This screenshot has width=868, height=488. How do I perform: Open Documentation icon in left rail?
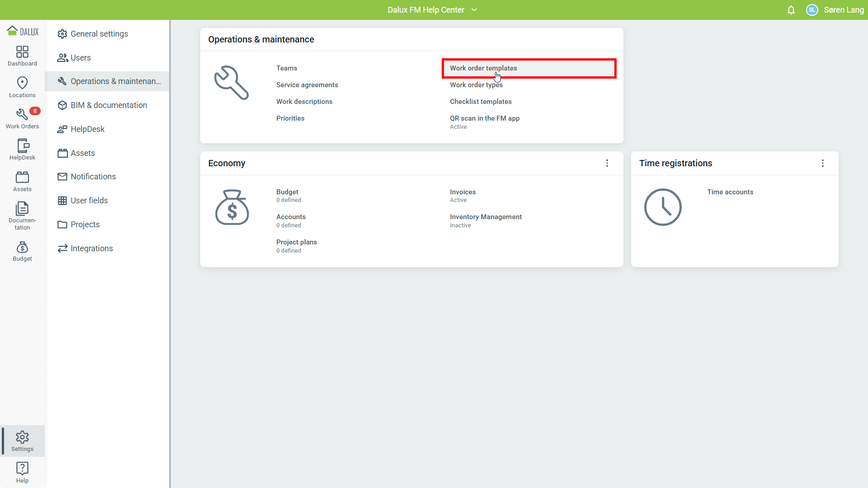(x=22, y=215)
